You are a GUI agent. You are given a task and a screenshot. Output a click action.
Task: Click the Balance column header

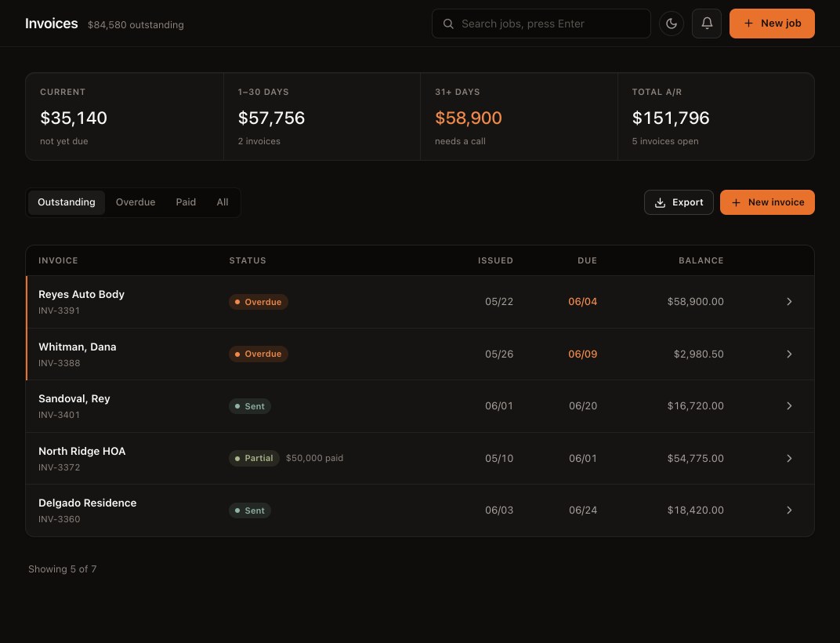click(x=701, y=260)
